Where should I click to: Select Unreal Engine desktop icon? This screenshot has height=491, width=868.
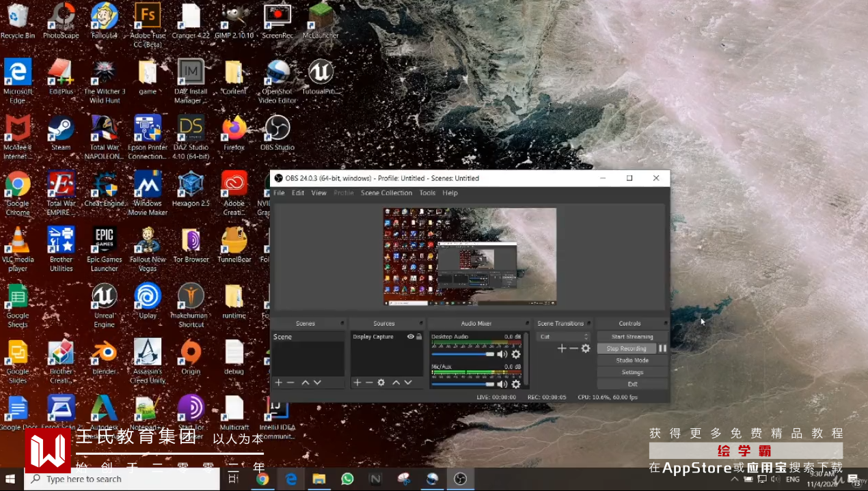pyautogui.click(x=104, y=305)
